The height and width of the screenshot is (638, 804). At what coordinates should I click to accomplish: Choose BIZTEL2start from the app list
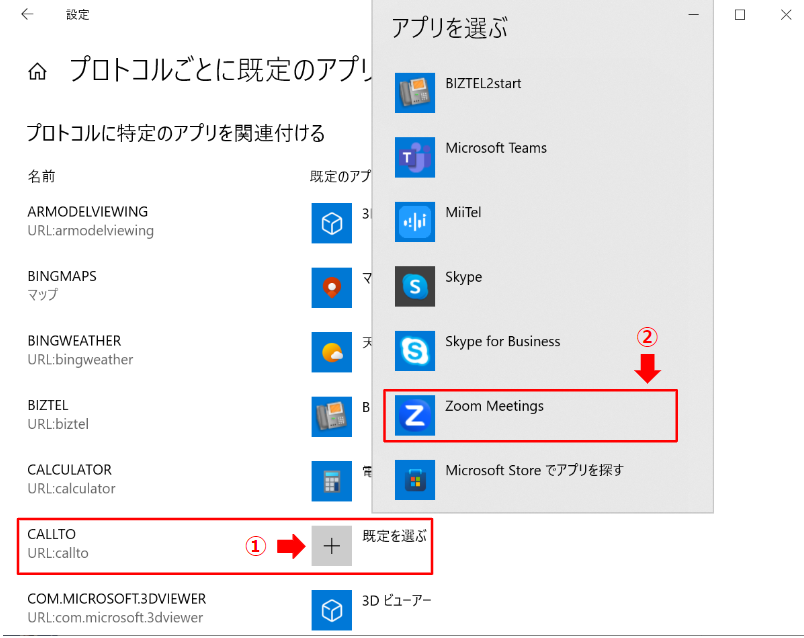[483, 84]
